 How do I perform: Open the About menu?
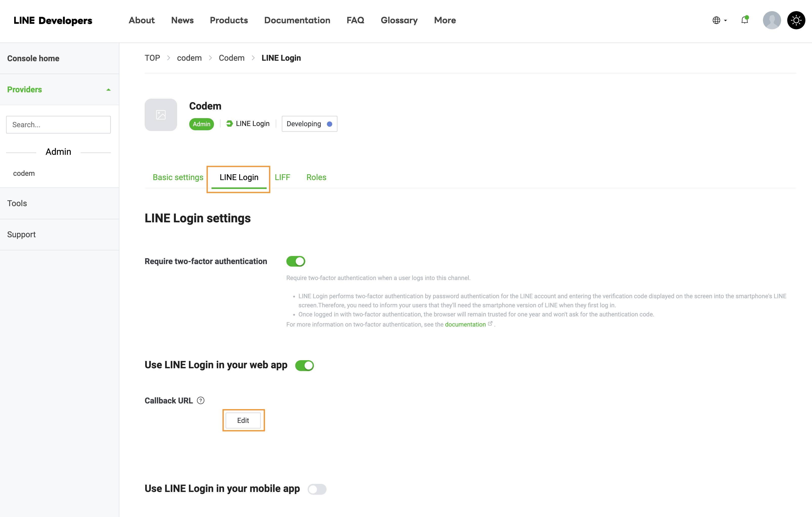tap(142, 20)
